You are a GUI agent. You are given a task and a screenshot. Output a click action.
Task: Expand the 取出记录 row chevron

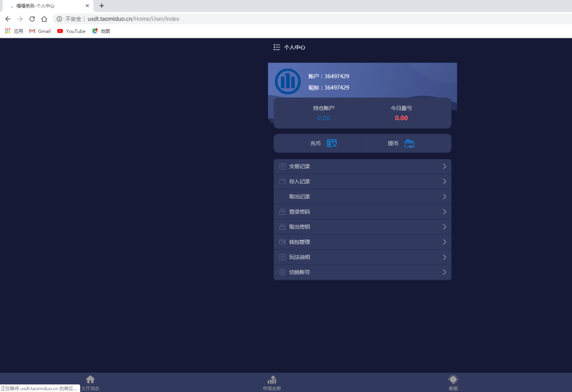tap(444, 197)
